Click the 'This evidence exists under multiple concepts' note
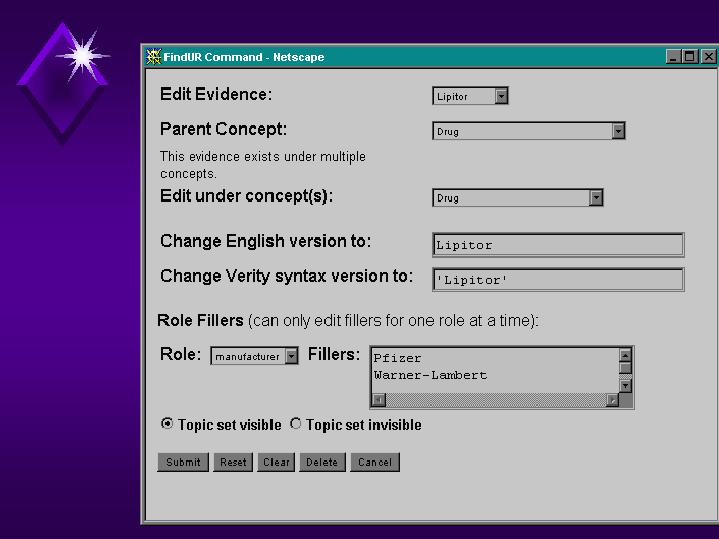This screenshot has height=539, width=719. [263, 165]
